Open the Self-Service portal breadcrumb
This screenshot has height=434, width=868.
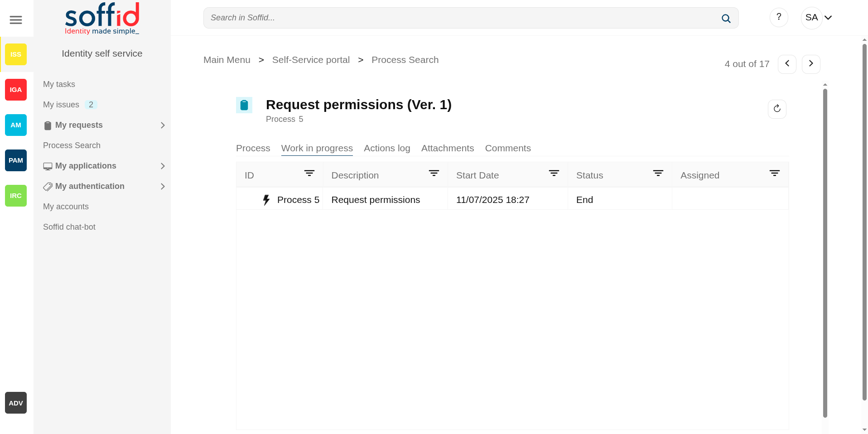311,60
